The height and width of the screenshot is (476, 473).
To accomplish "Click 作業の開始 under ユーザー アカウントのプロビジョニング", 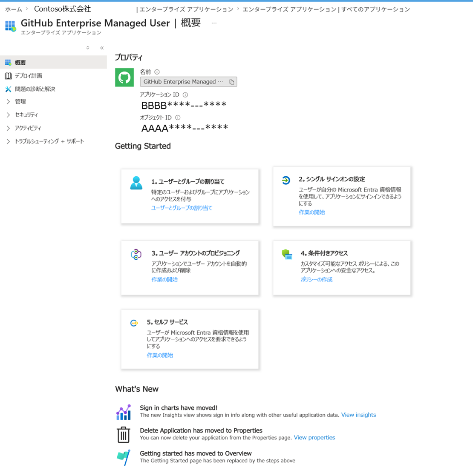I will point(164,280).
